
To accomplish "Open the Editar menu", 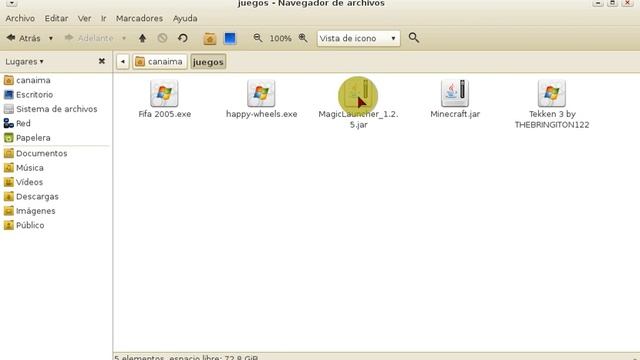I will pyautogui.click(x=56, y=18).
